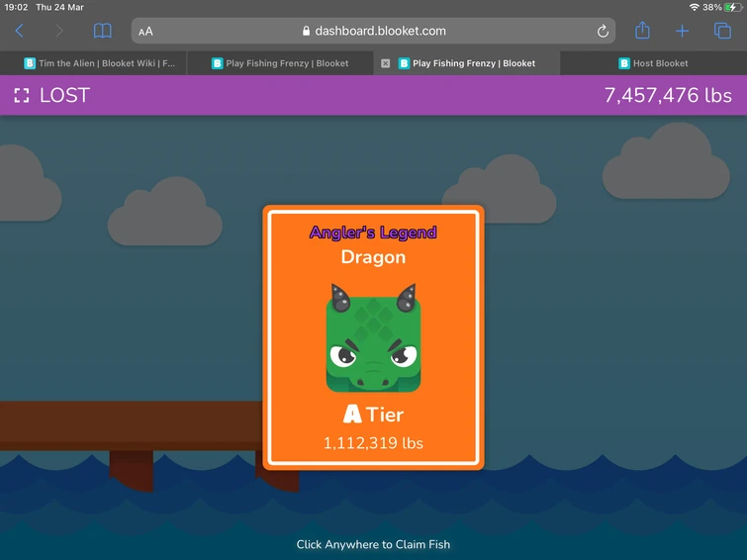
Task: Open the bookmarks book icon
Action: pyautogui.click(x=103, y=31)
